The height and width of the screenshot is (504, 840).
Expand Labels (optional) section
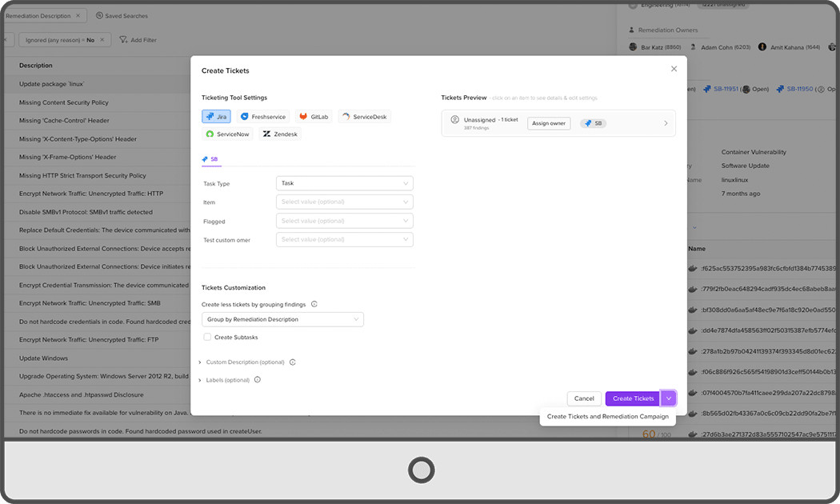[x=224, y=380]
